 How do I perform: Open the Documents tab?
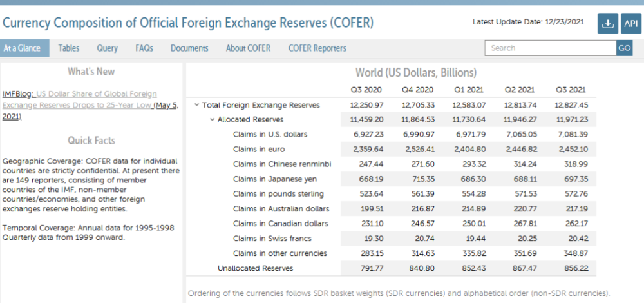pyautogui.click(x=189, y=48)
